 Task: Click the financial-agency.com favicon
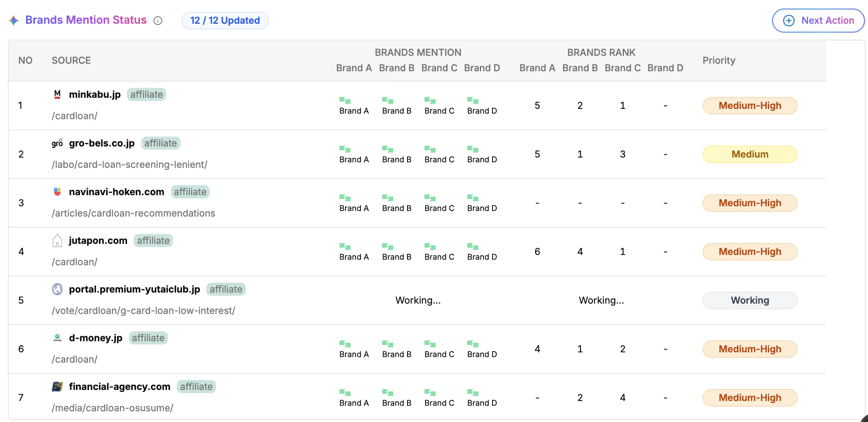[57, 386]
